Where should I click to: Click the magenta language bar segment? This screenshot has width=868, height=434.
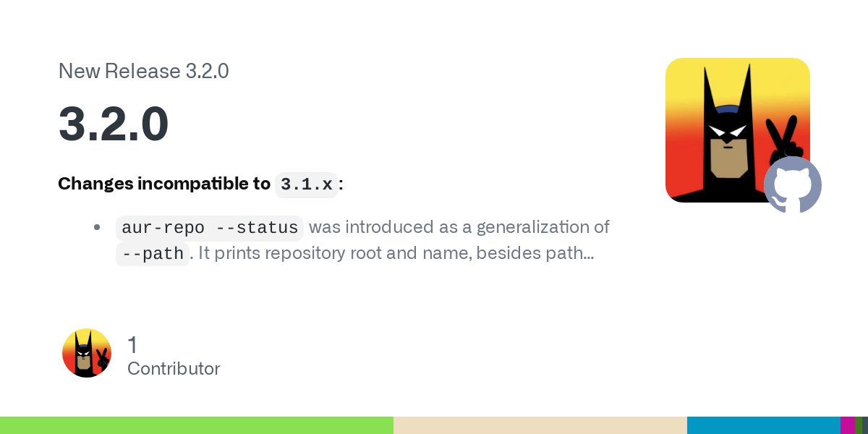pos(848,425)
